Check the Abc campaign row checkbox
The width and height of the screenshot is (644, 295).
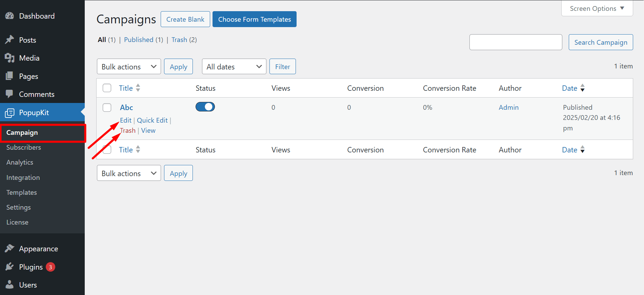pyautogui.click(x=107, y=108)
